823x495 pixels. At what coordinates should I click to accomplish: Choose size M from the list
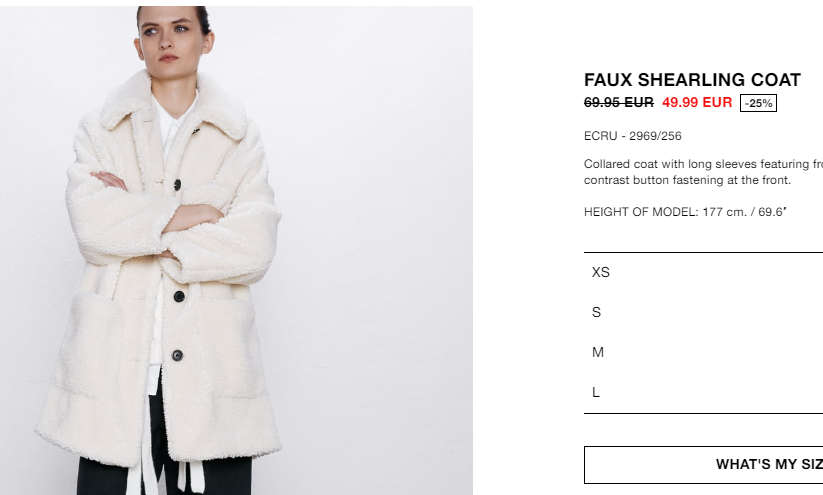703,352
